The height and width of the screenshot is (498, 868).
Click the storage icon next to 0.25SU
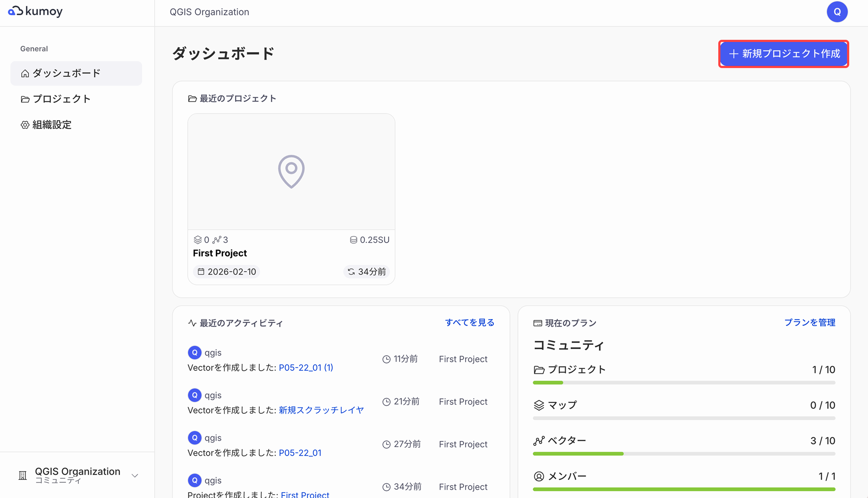point(353,239)
